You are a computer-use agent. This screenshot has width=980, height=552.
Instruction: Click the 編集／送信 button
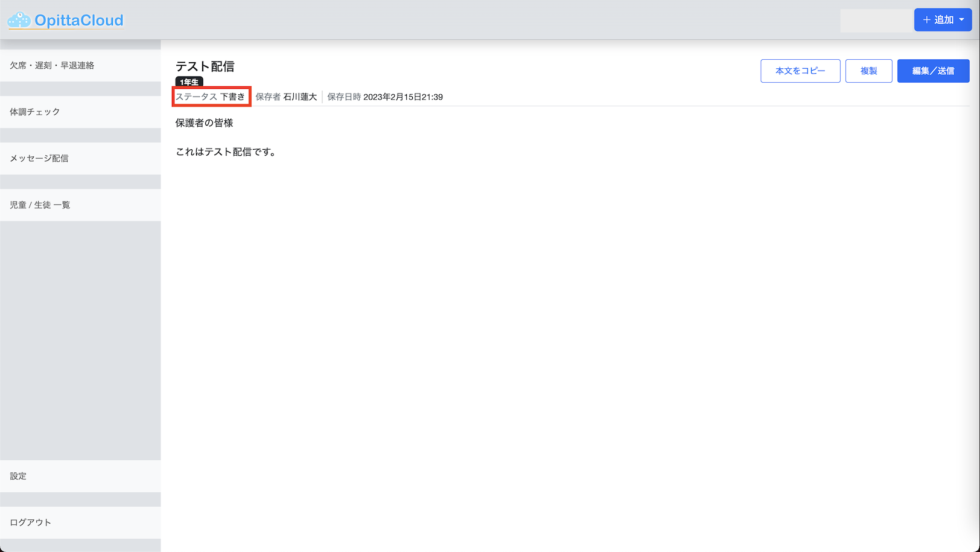point(933,71)
